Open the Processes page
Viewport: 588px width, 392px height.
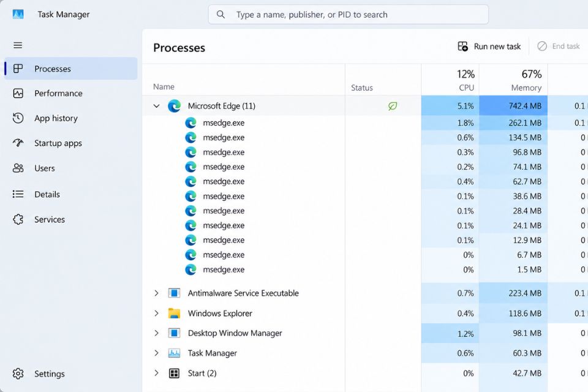(x=71, y=69)
